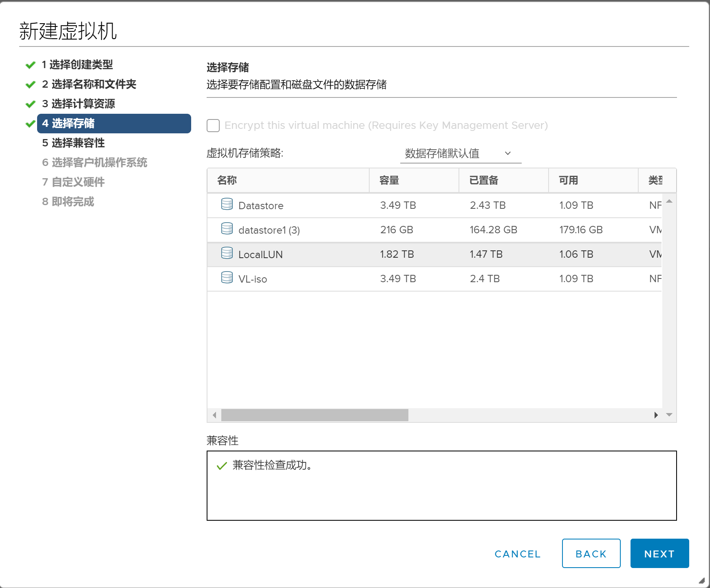Viewport: 710px width, 588px height.
Task: Click green checkmark beside step 1 选择创建类型
Action: click(x=31, y=65)
